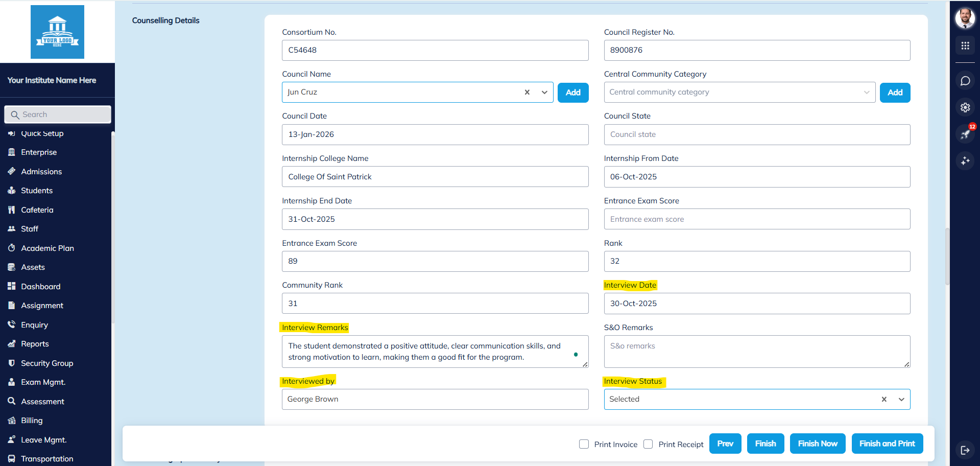
Task: Enable the Print Invoice checkbox
Action: click(x=584, y=444)
